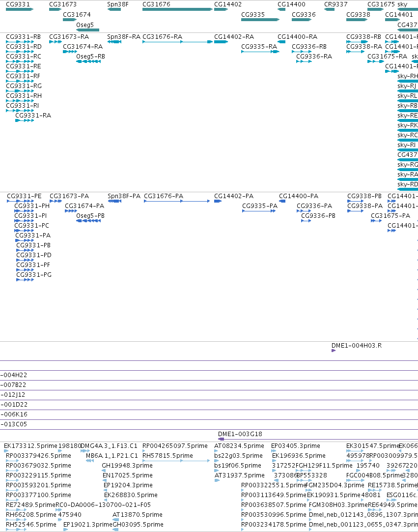Open the CG9331-RE transcript label
The image size is (418, 532).
24,66
